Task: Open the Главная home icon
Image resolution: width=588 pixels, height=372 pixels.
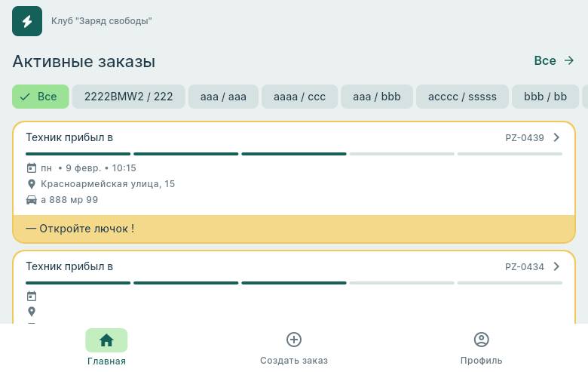Action: click(x=106, y=340)
